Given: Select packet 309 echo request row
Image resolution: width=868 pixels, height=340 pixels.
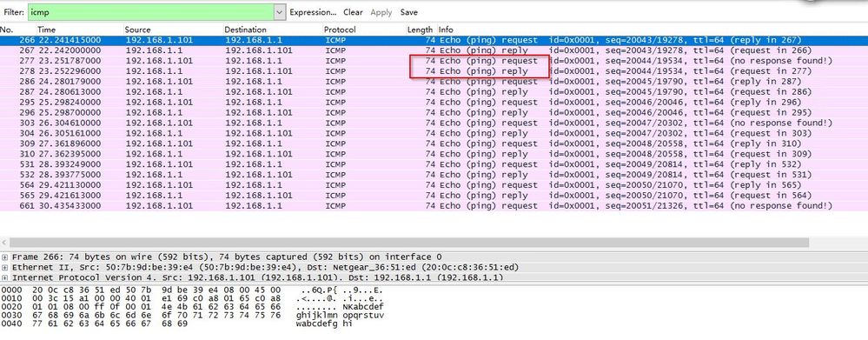Looking at the screenshot, I should (x=434, y=143).
